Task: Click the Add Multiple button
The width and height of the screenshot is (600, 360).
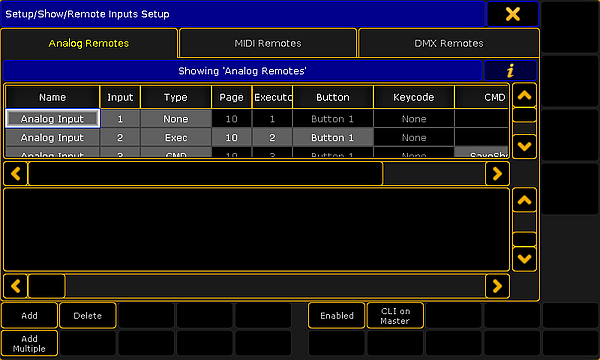Action: pyautogui.click(x=29, y=344)
